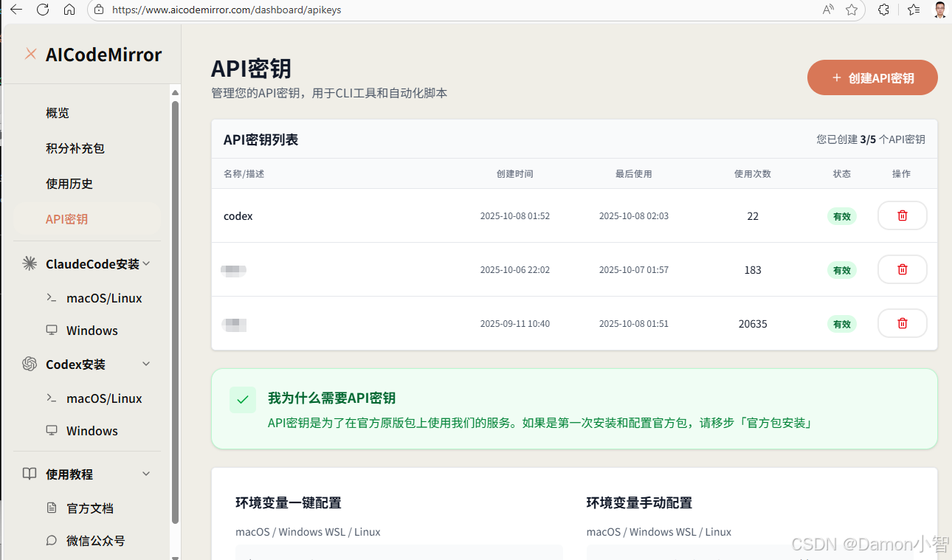This screenshot has height=560, width=952.
Task: Open the 使用历史 menu item
Action: pyautogui.click(x=69, y=184)
